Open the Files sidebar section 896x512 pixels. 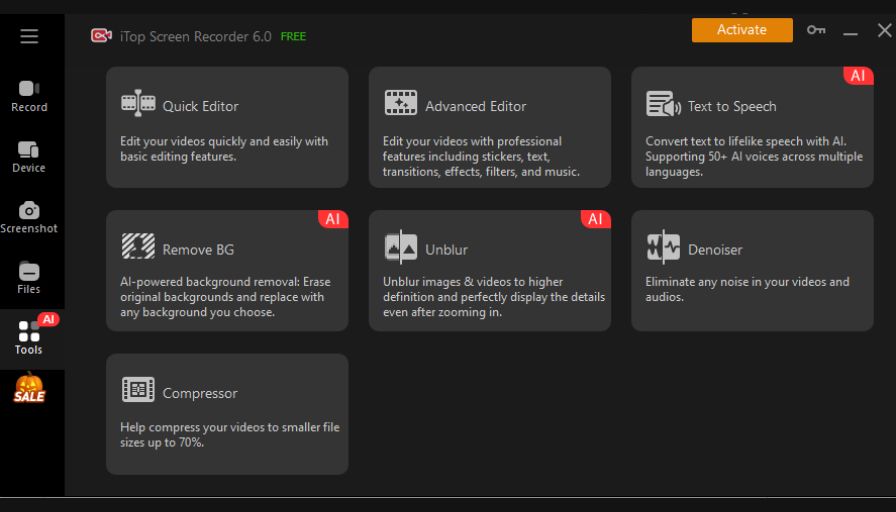tap(29, 278)
